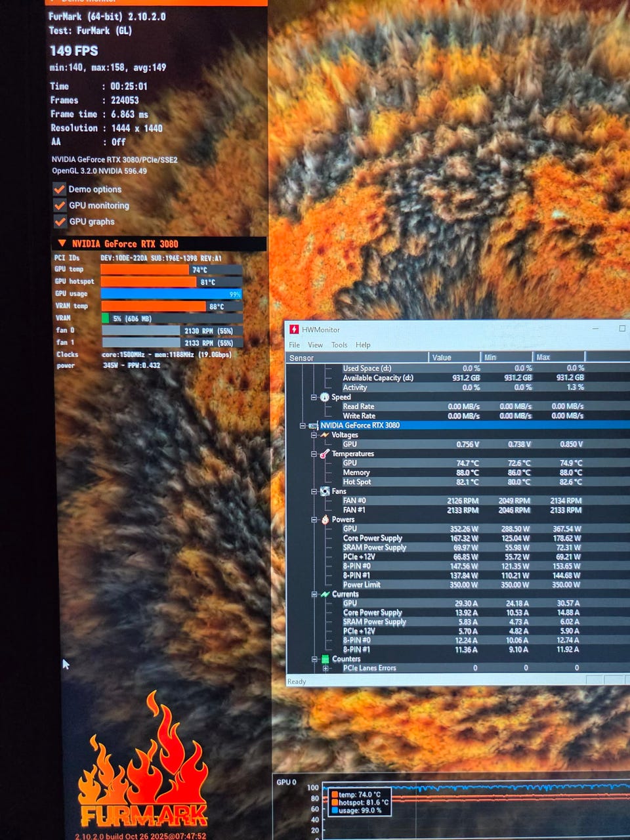
Task: Collapse the Powers group
Action: (x=315, y=519)
